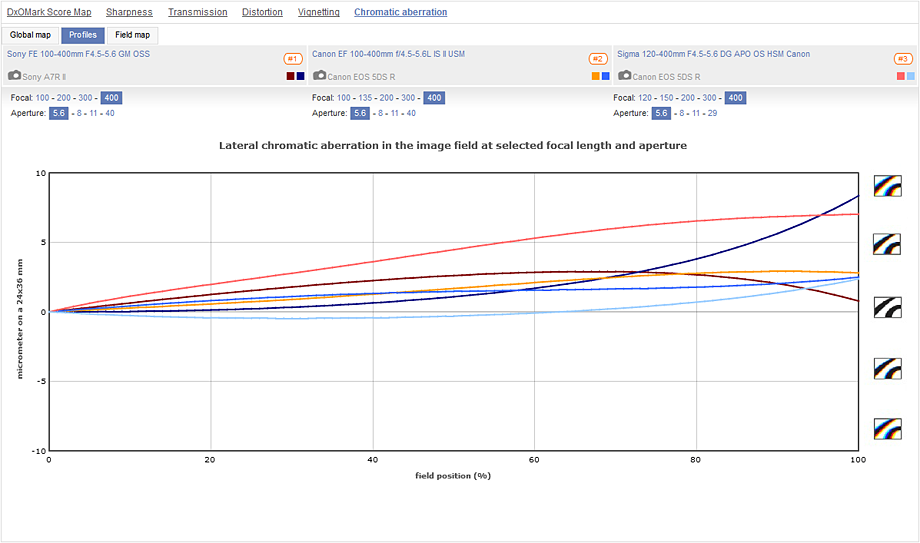Image resolution: width=920 pixels, height=543 pixels.
Task: Click the dark red swatch for Sony lens
Action: 290,76
